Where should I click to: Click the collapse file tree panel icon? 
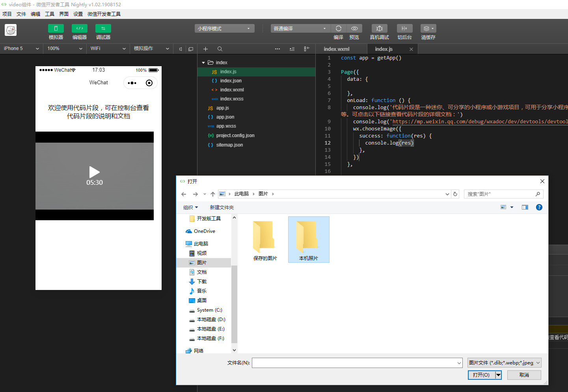click(x=307, y=49)
